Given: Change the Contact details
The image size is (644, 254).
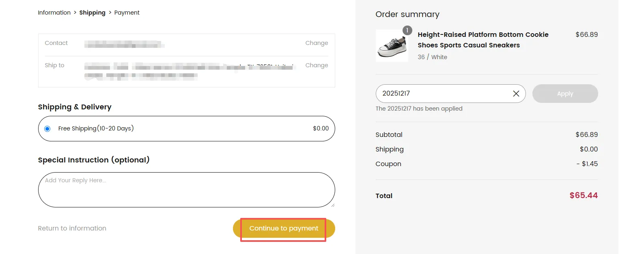Looking at the screenshot, I should tap(317, 43).
